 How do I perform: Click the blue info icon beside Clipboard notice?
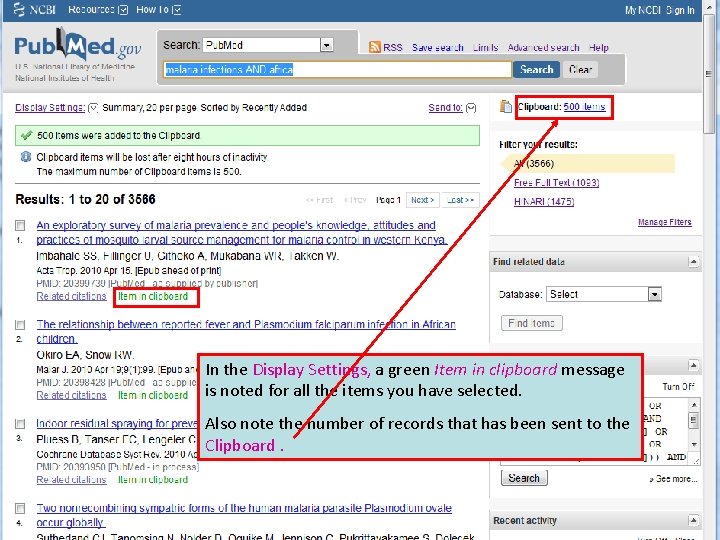pos(26,157)
